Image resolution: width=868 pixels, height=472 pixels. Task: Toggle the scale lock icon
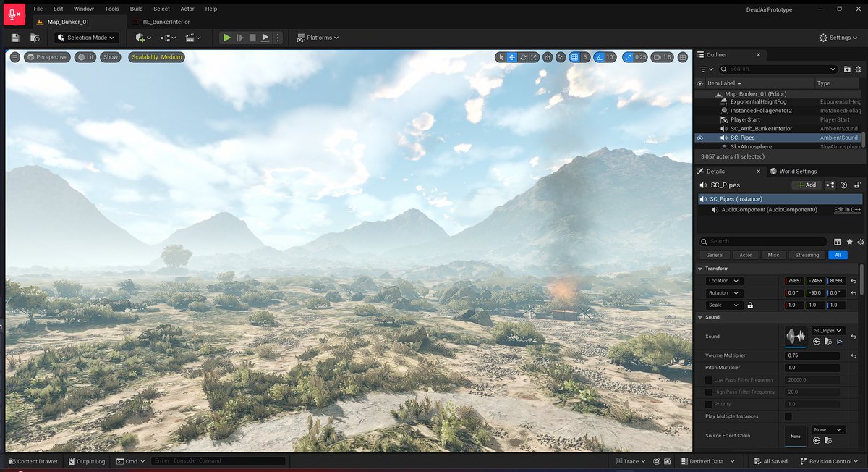pyautogui.click(x=750, y=305)
